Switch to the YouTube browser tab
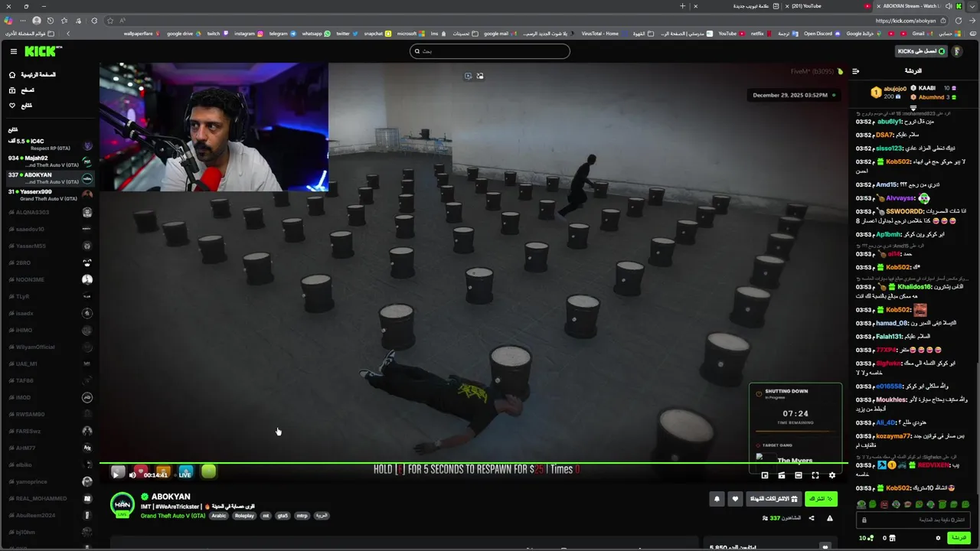 [x=828, y=6]
